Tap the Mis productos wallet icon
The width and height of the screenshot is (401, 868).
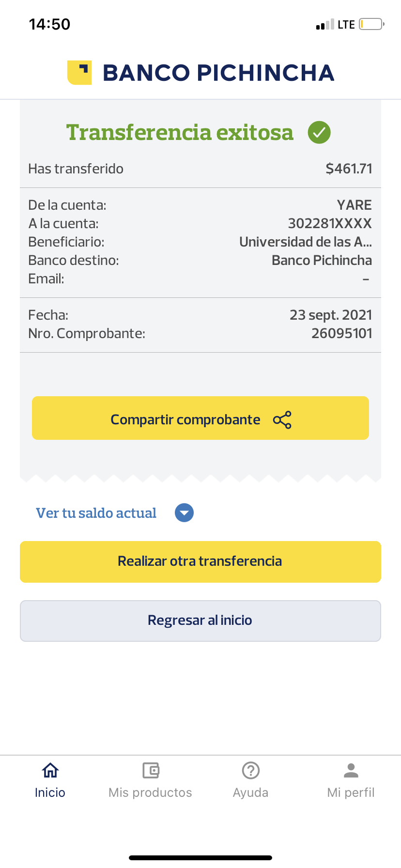click(x=151, y=770)
